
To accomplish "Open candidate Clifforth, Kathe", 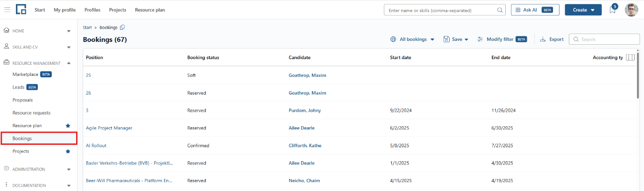I will click(x=305, y=146).
